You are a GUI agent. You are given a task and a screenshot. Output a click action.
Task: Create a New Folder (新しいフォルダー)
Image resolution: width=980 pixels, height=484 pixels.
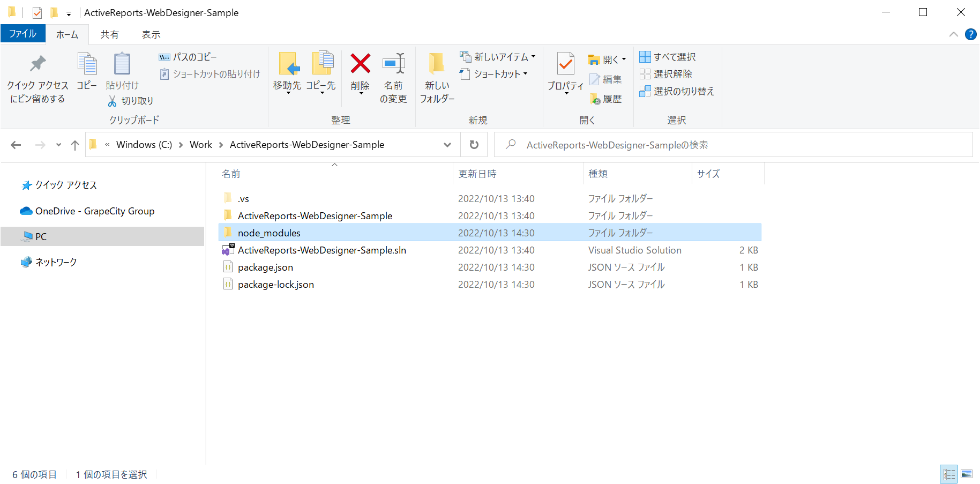click(x=437, y=78)
